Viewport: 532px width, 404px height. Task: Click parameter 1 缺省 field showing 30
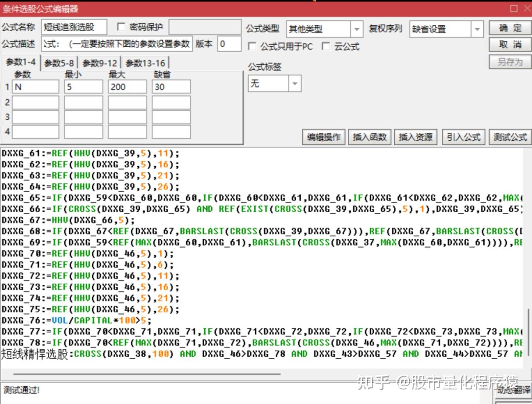point(171,87)
